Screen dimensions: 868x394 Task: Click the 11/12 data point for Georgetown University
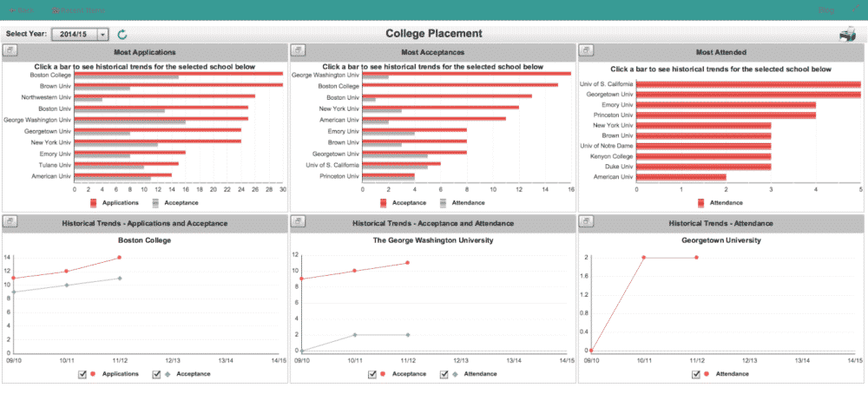696,258
